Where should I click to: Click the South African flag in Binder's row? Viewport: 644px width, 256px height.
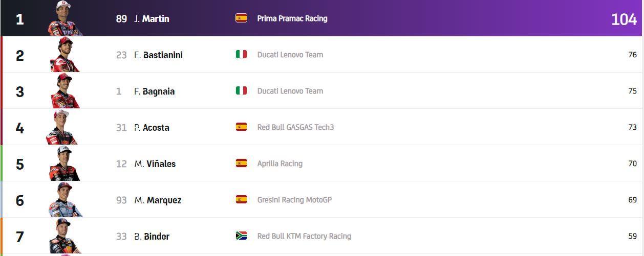pos(241,236)
